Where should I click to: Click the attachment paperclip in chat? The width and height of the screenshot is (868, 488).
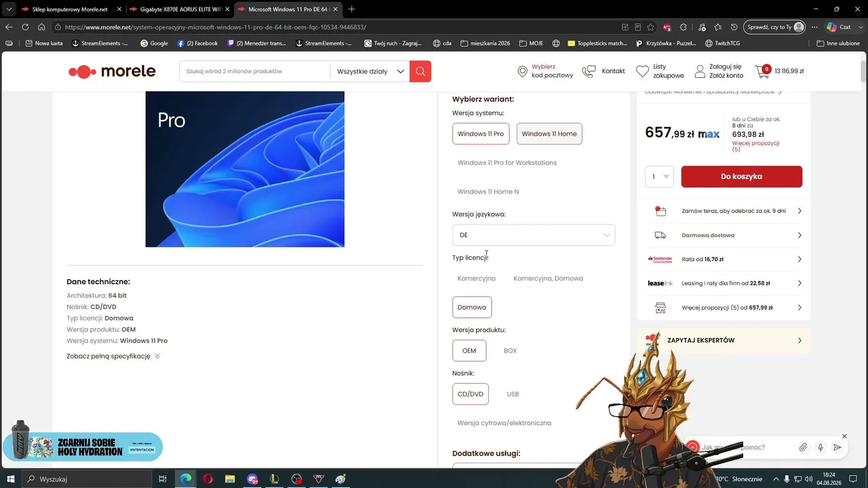pyautogui.click(x=803, y=447)
